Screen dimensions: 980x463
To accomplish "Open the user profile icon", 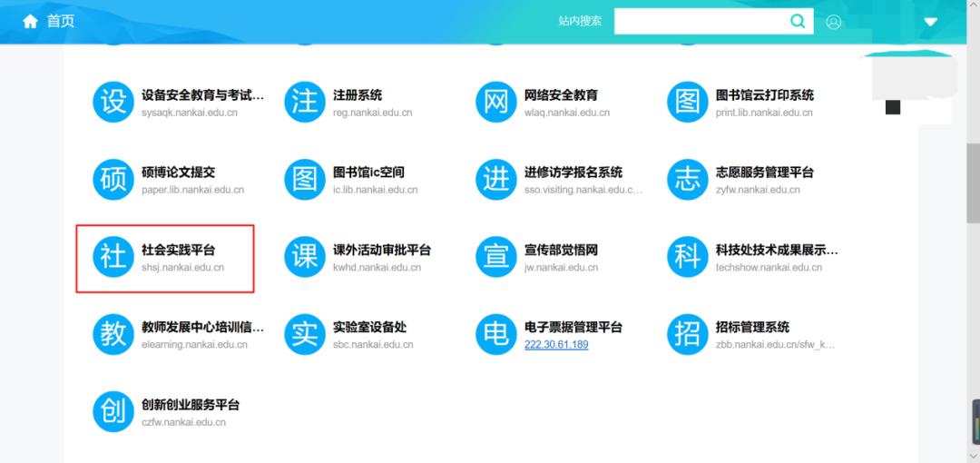I will (x=834, y=22).
